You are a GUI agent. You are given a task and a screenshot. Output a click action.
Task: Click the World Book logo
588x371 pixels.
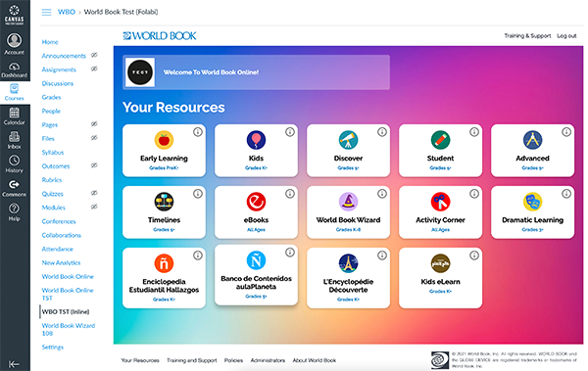tap(160, 36)
